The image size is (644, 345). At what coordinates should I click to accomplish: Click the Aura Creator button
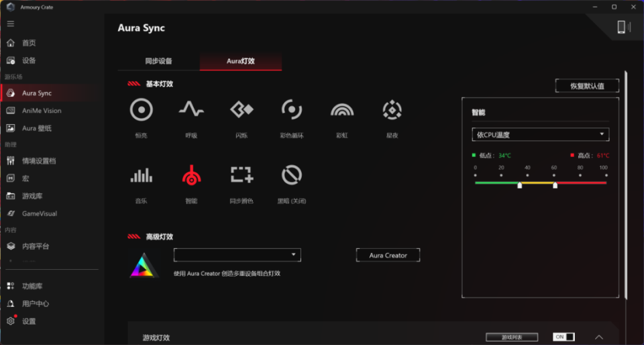(x=388, y=256)
